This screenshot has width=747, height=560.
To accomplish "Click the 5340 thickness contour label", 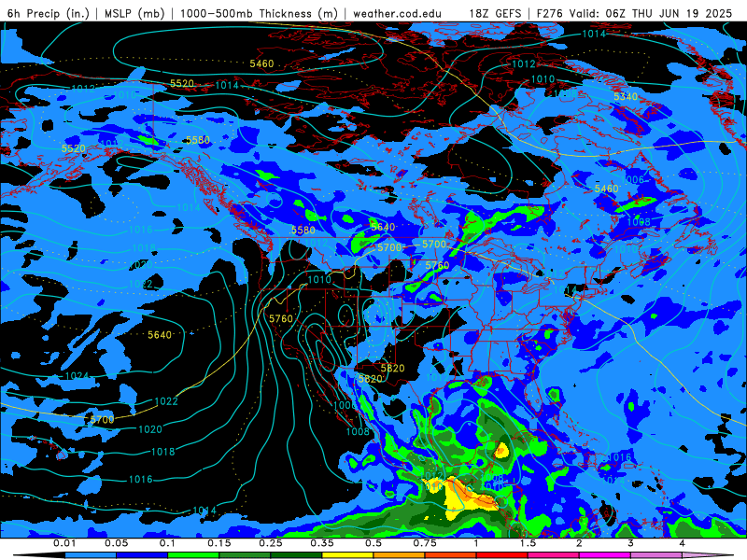I will pyautogui.click(x=626, y=97).
